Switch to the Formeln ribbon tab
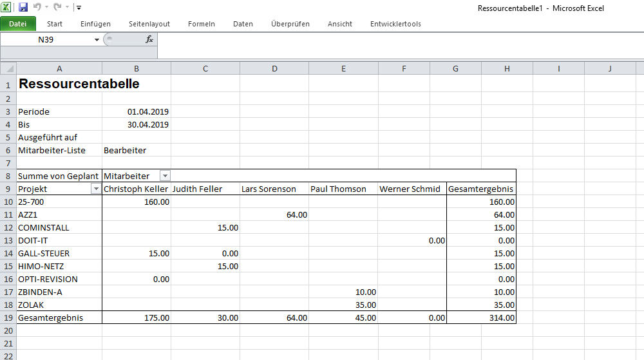Screen dimensions: 644x360 pos(201,24)
